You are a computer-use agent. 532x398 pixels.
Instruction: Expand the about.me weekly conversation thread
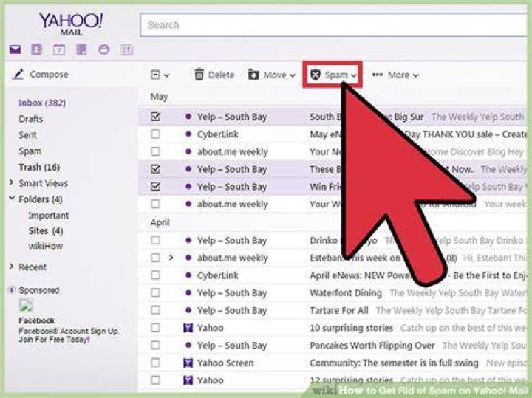click(171, 258)
